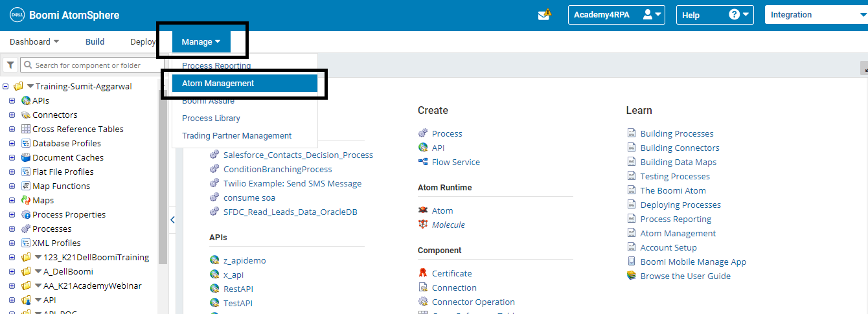Open Salesforce_Contacts_Decision_Process link

pyautogui.click(x=298, y=155)
